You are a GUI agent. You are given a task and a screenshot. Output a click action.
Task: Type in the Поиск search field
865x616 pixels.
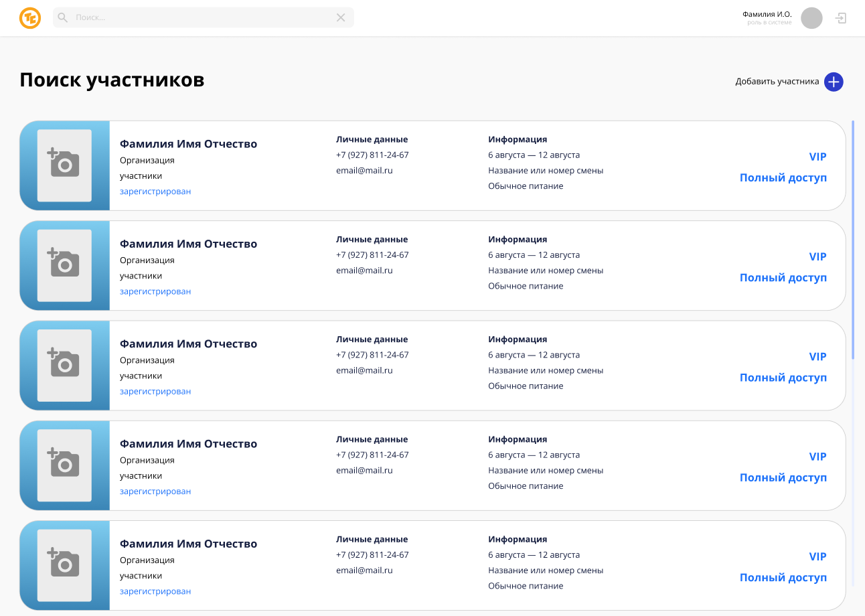[x=201, y=17]
